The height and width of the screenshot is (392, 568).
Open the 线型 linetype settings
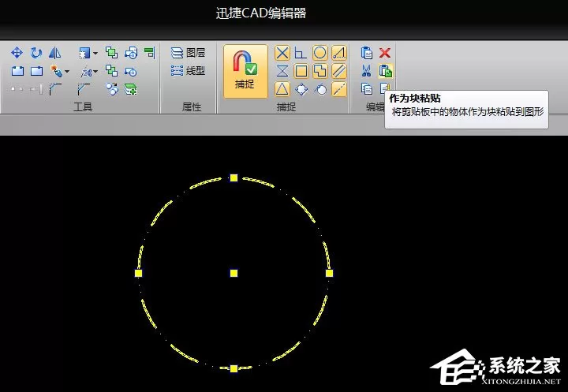188,71
